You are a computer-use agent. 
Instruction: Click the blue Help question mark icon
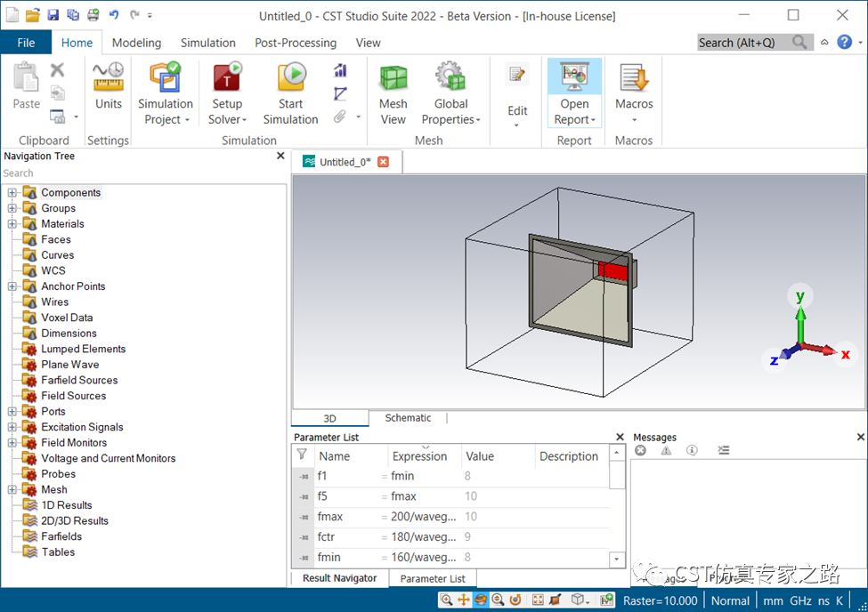pos(844,42)
